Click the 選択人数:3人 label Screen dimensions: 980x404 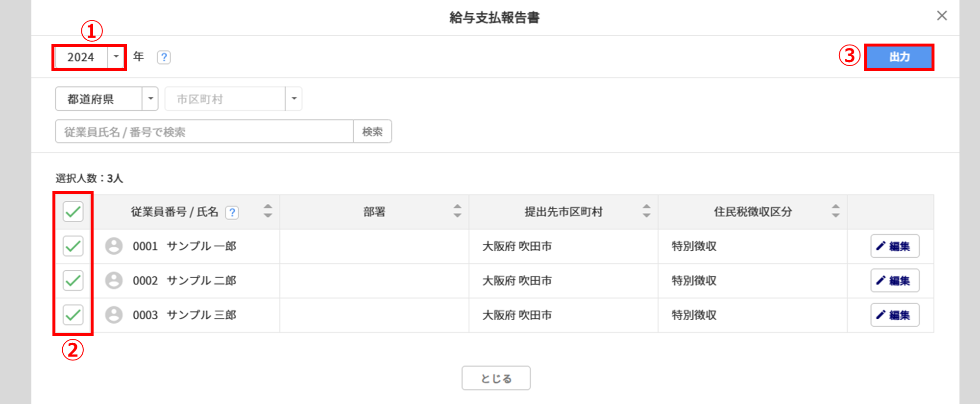[x=89, y=178]
